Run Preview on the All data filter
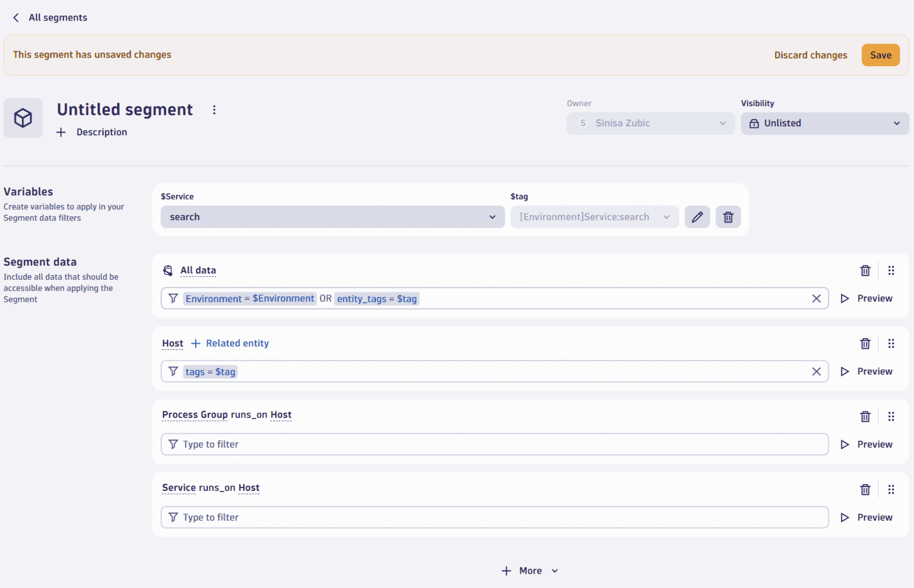914x588 pixels. [x=867, y=298]
